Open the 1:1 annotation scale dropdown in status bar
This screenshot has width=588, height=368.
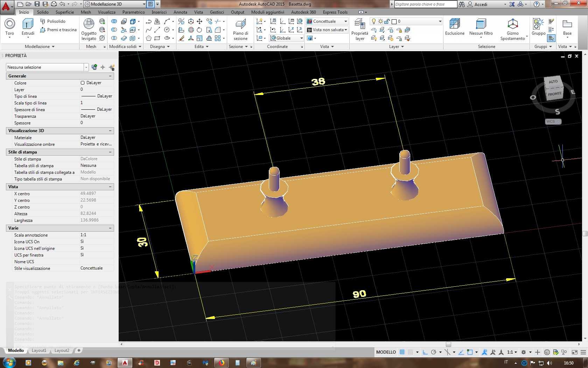coord(512,352)
